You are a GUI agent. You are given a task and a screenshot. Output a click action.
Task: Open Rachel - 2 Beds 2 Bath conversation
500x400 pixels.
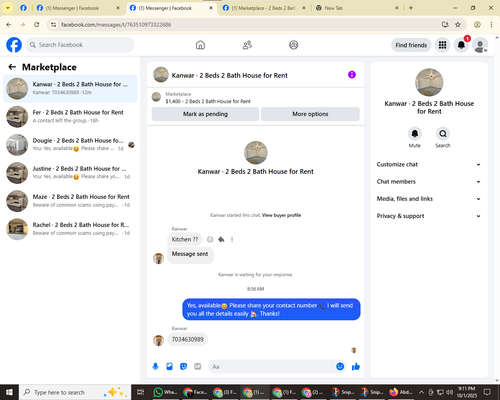70,229
